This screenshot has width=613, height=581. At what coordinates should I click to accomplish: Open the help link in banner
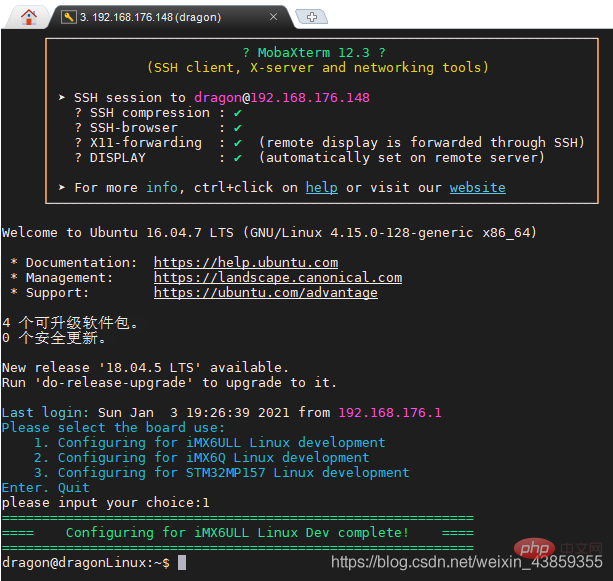pyautogui.click(x=321, y=188)
